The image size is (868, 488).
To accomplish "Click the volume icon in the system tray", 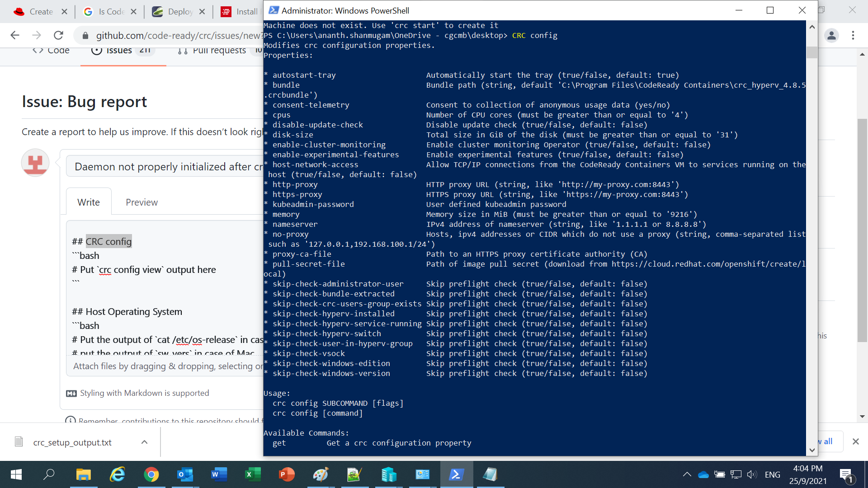I will (x=752, y=474).
